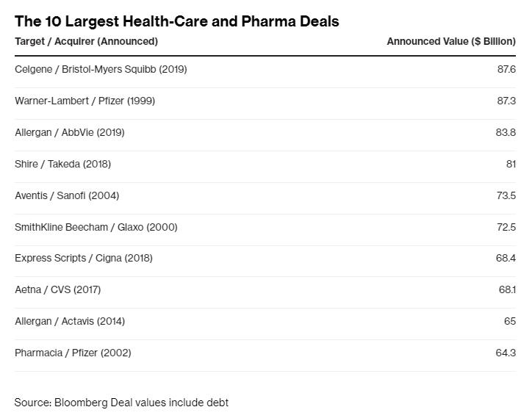Click the 68.4 deal value
Viewport: 532px width, 418px height.
[x=506, y=259]
